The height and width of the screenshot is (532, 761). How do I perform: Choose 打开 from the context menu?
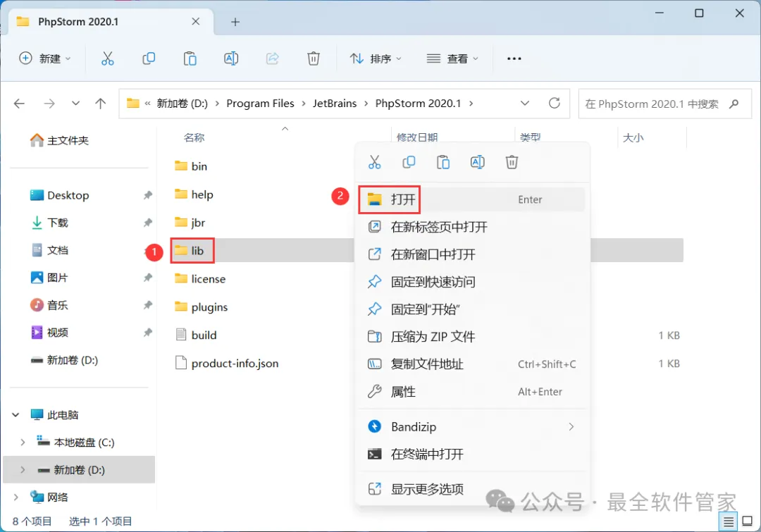(x=471, y=199)
